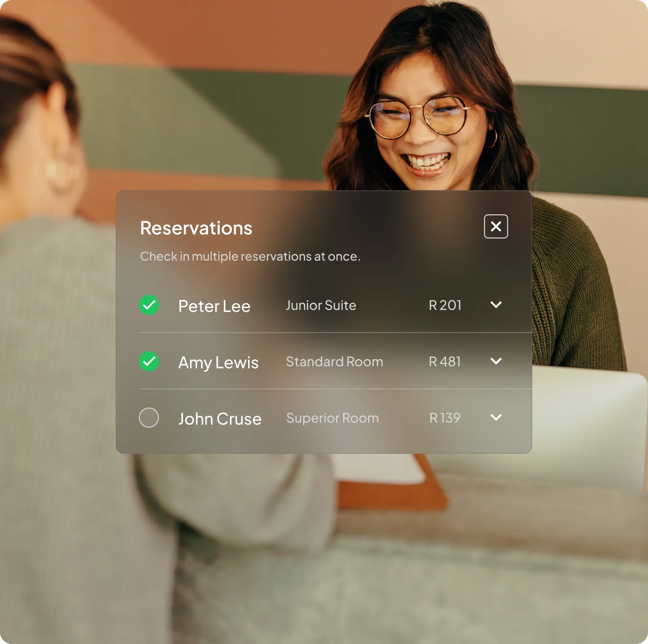The height and width of the screenshot is (644, 648).
Task: Uncheck Peter Lee's green checkmark
Action: pyautogui.click(x=149, y=305)
